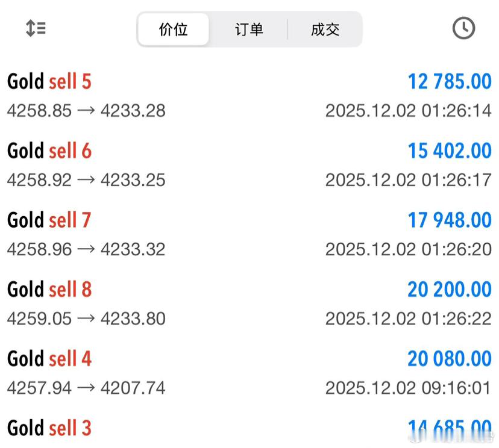Tap the profit value 17 948.00
The width and height of the screenshot is (499, 448).
tap(449, 220)
